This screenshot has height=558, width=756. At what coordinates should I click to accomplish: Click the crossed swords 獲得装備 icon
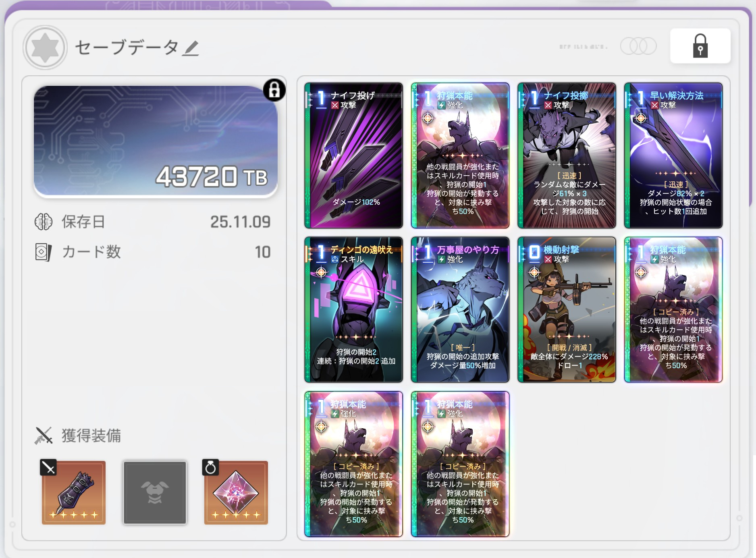pyautogui.click(x=44, y=436)
